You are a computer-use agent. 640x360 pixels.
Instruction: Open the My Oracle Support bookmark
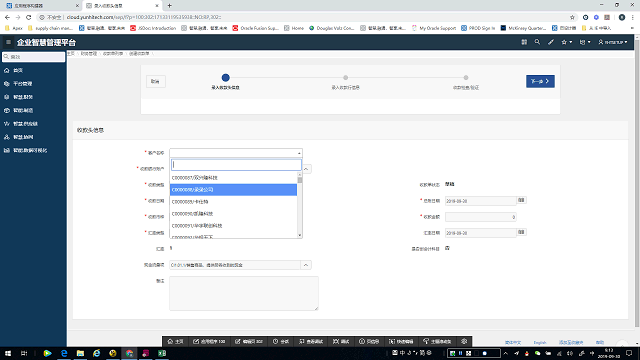pyautogui.click(x=433, y=28)
